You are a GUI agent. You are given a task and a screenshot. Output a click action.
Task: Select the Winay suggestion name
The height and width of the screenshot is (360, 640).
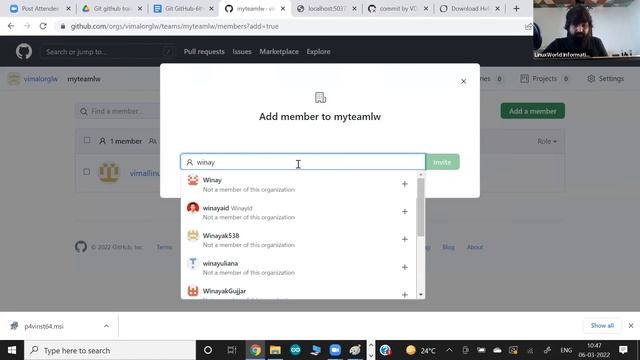pos(212,180)
